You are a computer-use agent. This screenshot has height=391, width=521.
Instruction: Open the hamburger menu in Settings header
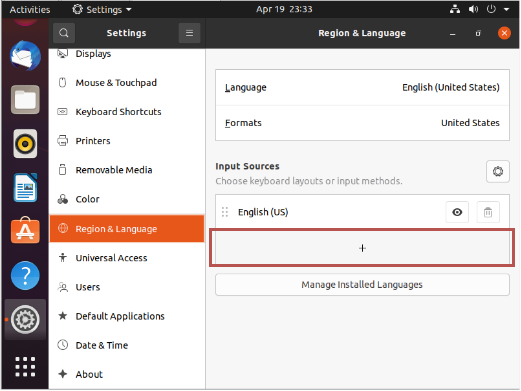[189, 33]
